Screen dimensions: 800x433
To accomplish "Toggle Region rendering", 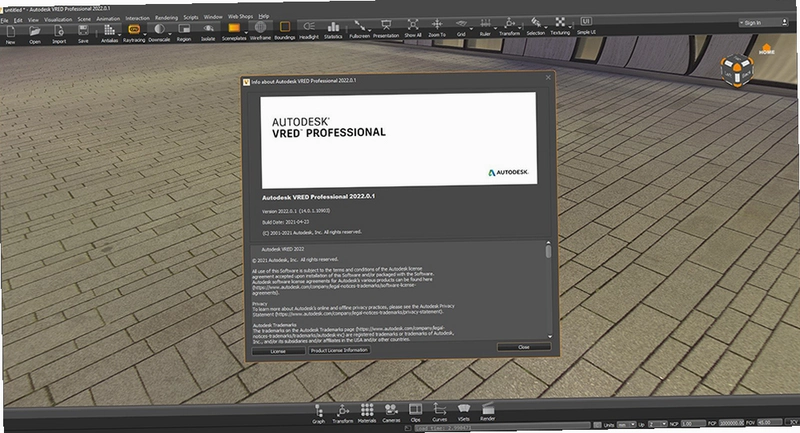I will coord(184,31).
